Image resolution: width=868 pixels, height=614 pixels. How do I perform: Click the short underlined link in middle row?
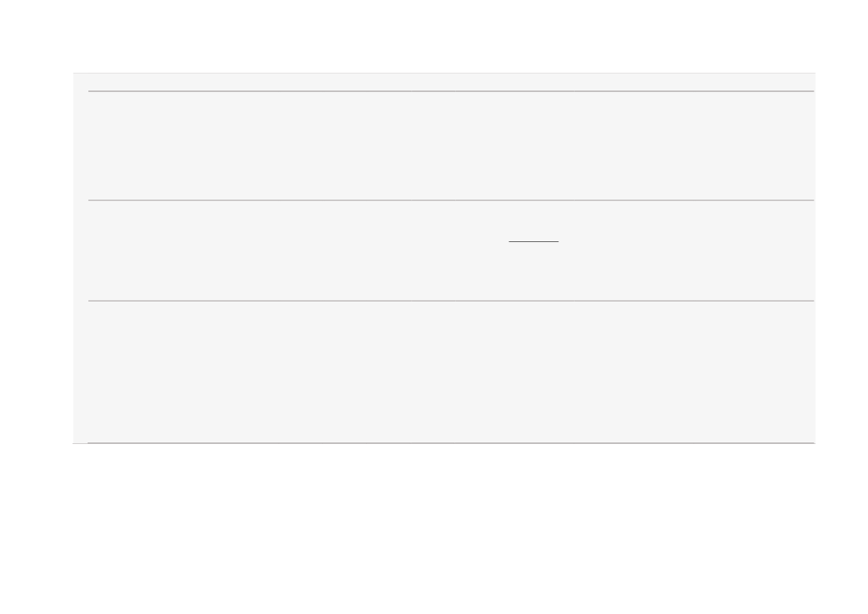tap(534, 241)
